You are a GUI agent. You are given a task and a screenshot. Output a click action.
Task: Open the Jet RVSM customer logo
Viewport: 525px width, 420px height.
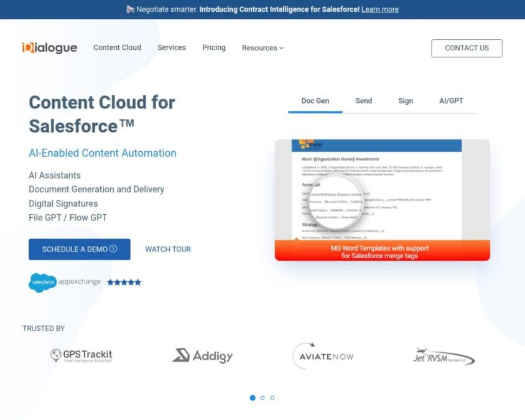444,357
